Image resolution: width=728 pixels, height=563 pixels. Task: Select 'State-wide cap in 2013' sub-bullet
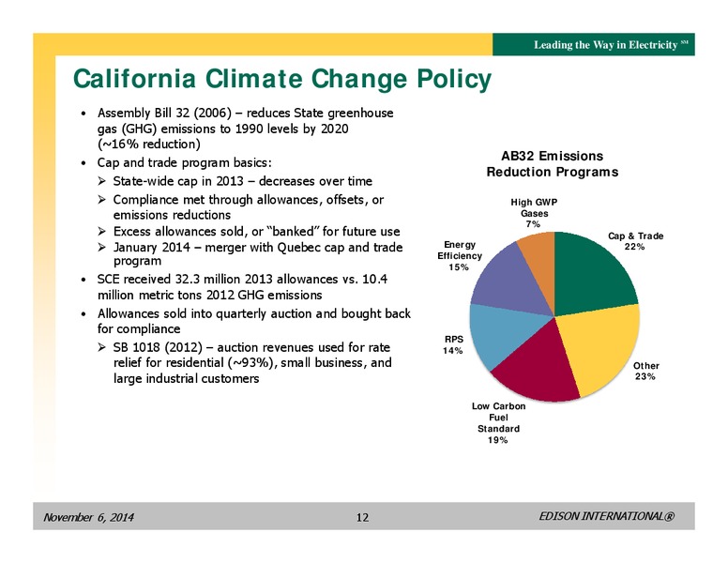(x=242, y=181)
